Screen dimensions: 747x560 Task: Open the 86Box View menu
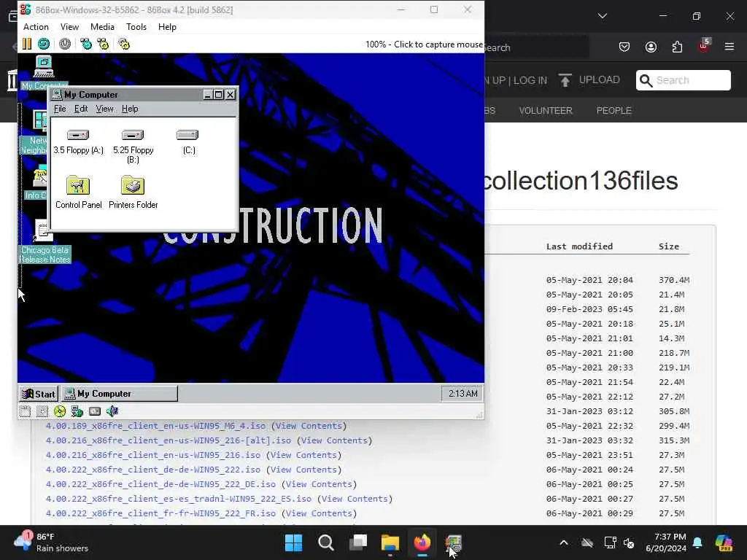coord(69,27)
